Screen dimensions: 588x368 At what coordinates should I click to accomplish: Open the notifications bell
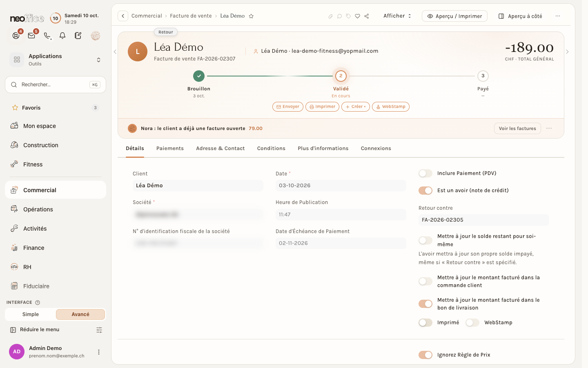(62, 36)
